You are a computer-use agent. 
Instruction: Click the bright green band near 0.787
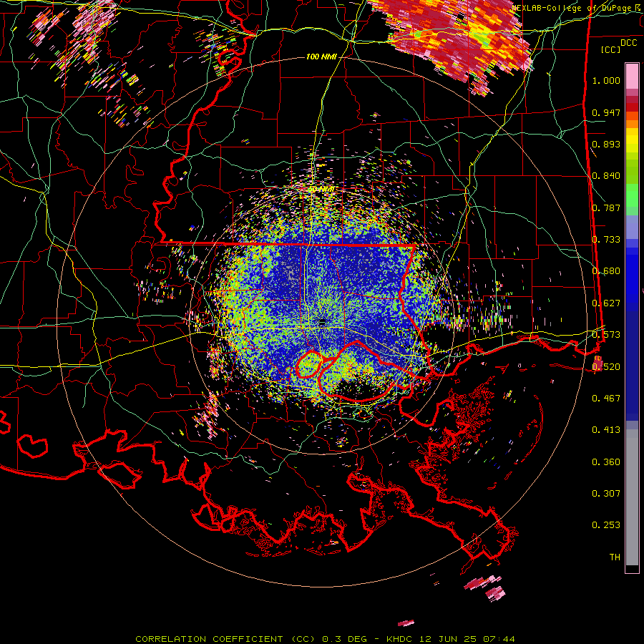click(632, 195)
